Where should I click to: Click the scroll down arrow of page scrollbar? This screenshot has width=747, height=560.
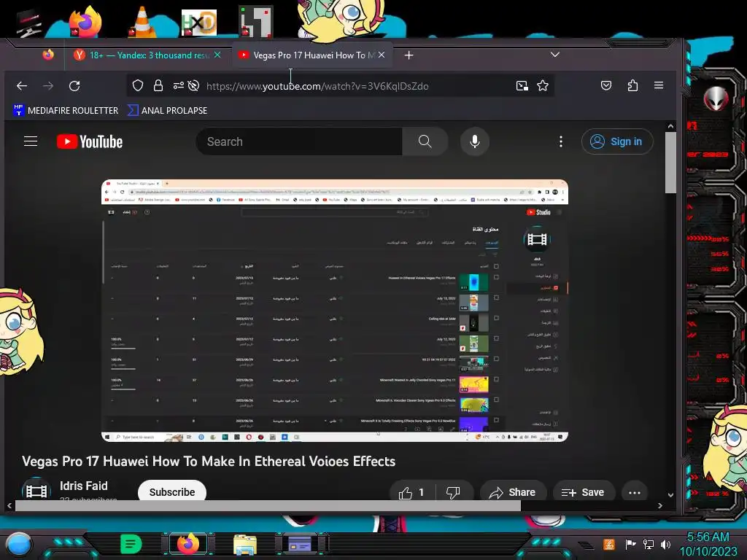pos(670,495)
